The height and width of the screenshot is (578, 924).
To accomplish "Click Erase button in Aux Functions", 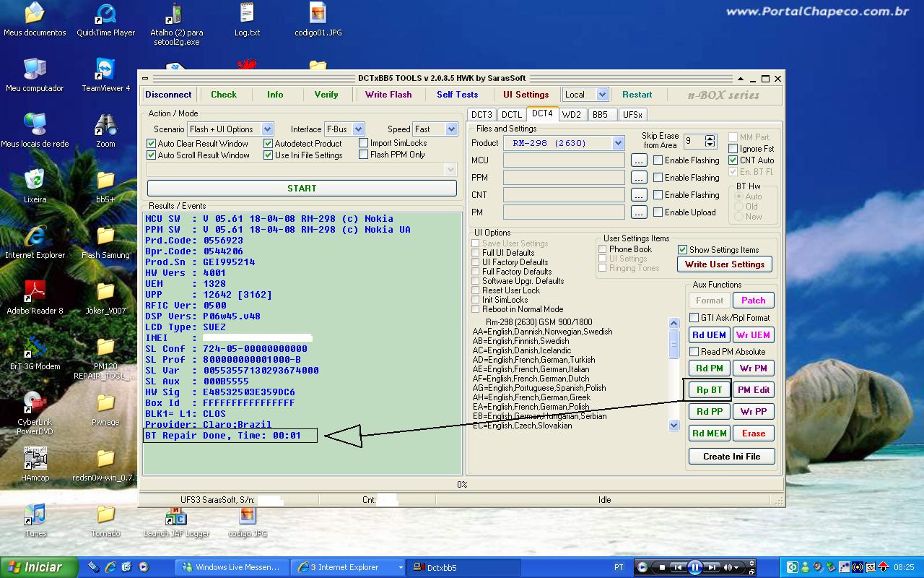I will tap(754, 433).
